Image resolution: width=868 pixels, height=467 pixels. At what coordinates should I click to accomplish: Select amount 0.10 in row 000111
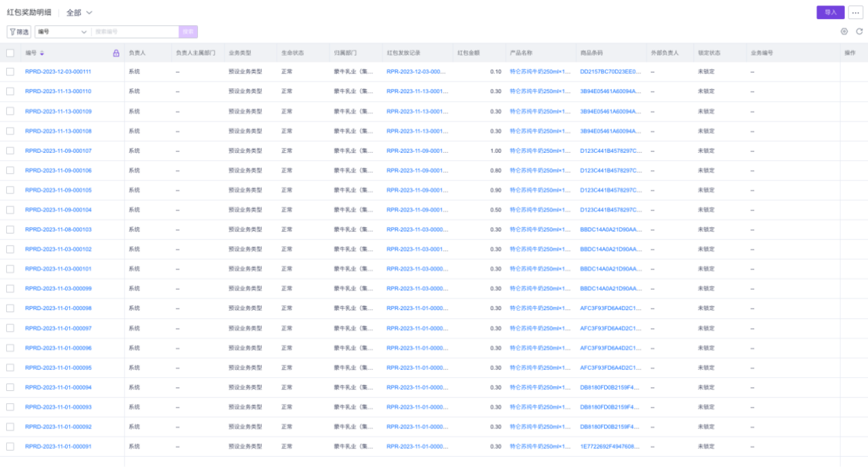coord(496,71)
